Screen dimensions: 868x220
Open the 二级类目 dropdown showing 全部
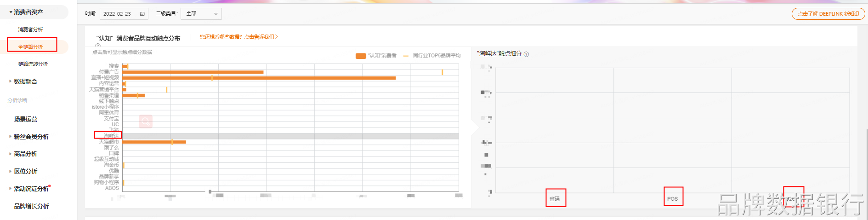click(x=201, y=14)
